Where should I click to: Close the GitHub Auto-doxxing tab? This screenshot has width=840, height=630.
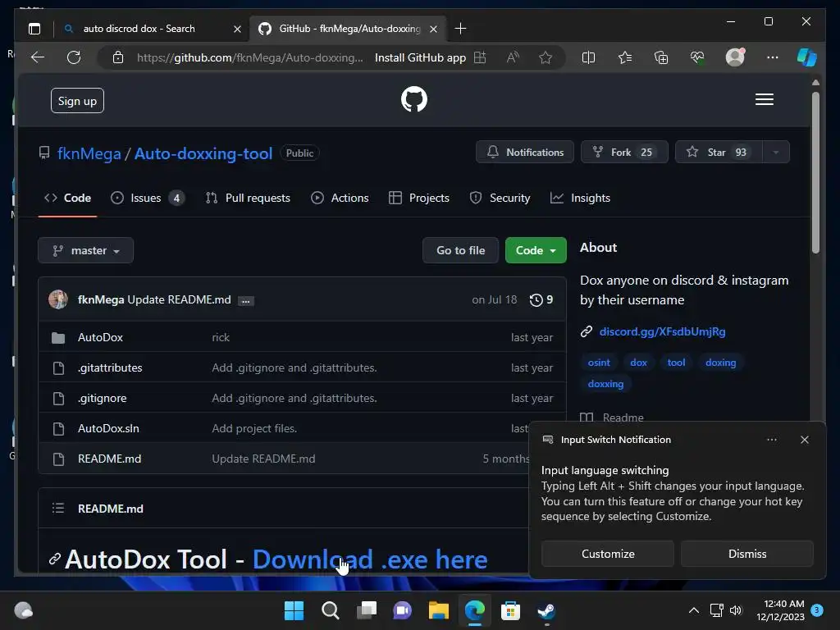[433, 29]
